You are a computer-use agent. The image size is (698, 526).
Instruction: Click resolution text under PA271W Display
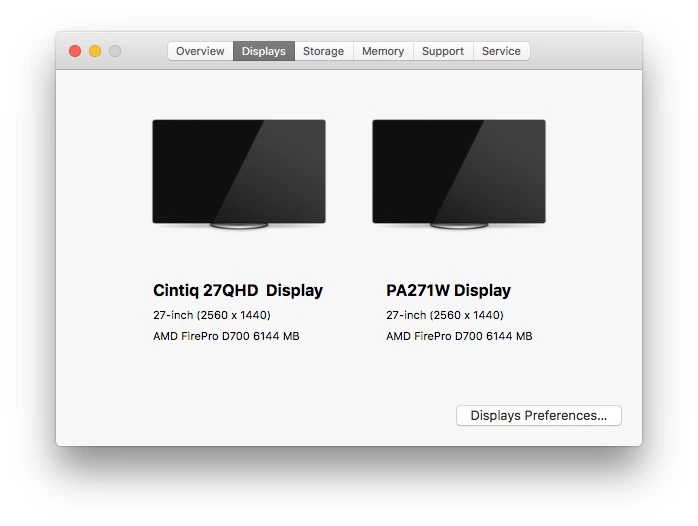pyautogui.click(x=445, y=315)
